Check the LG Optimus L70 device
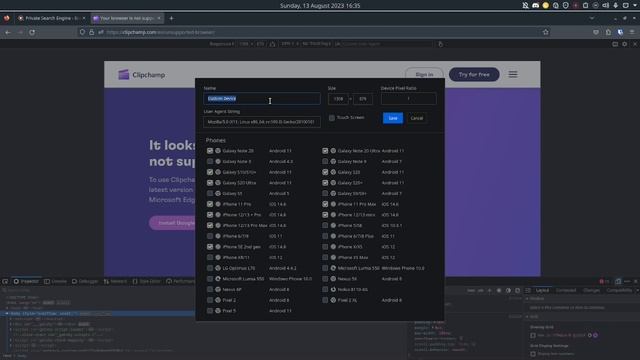The width and height of the screenshot is (640, 360). [x=210, y=268]
